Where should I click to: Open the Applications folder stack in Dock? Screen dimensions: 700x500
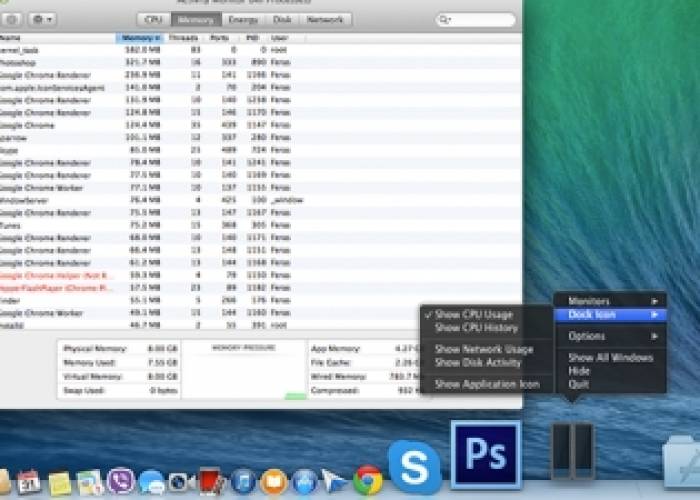pos(682,462)
